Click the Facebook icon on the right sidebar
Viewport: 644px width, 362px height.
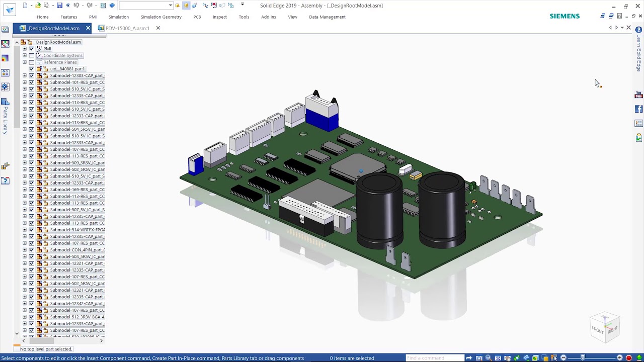[638, 109]
